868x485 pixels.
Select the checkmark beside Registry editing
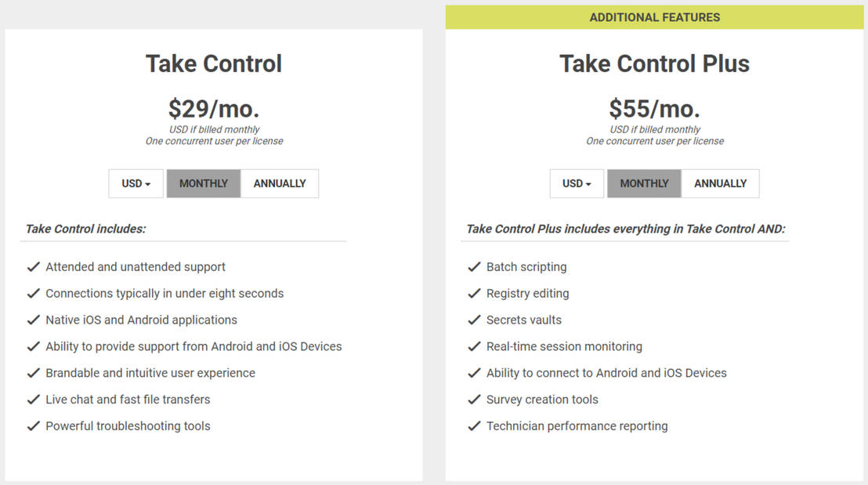[x=475, y=293]
